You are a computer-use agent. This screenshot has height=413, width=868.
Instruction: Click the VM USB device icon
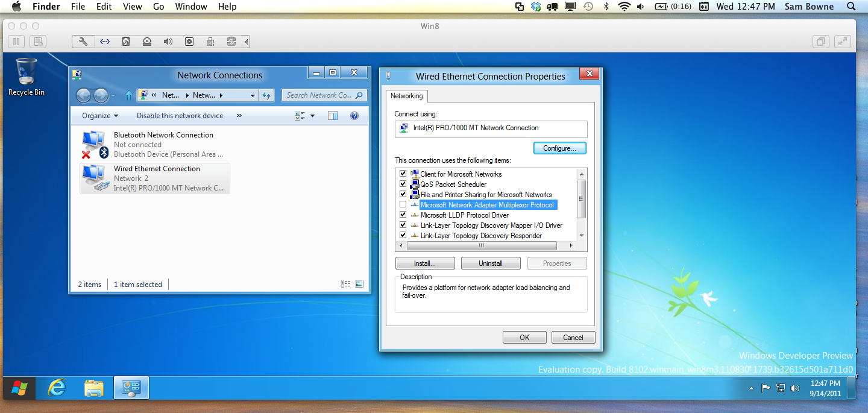pos(210,42)
